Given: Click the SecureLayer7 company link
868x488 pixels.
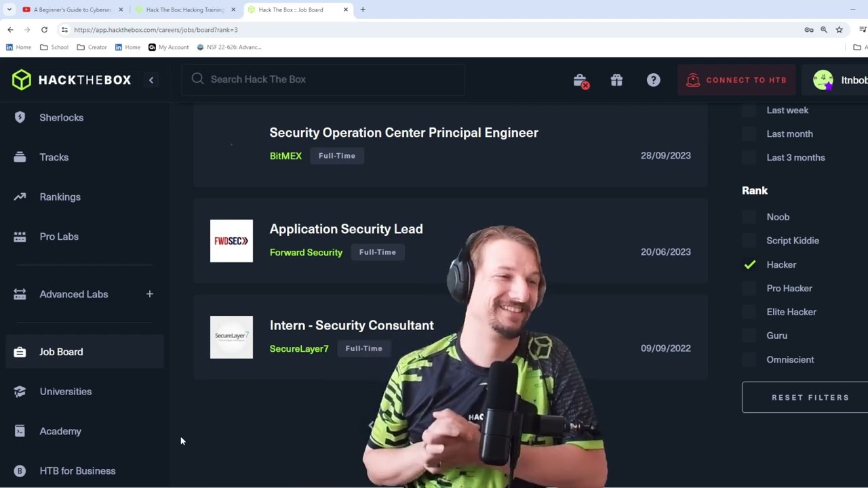Looking at the screenshot, I should tap(298, 348).
